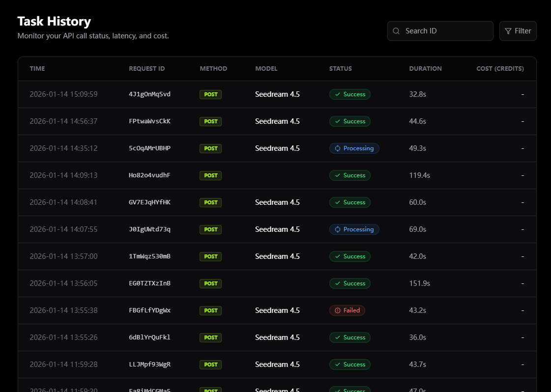Open the METHOD column header options

[213, 69]
